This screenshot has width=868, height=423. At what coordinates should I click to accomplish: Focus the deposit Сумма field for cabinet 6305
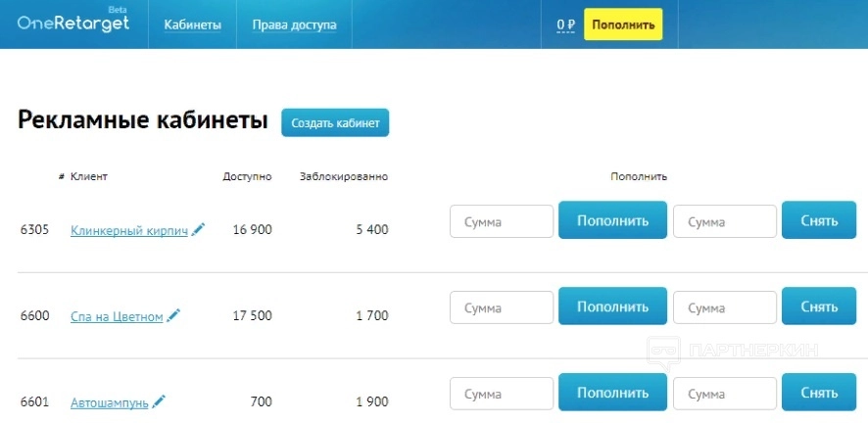(x=502, y=221)
